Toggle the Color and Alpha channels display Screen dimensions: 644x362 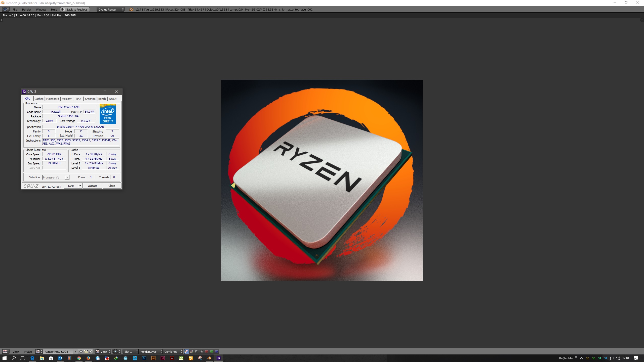[x=187, y=351]
